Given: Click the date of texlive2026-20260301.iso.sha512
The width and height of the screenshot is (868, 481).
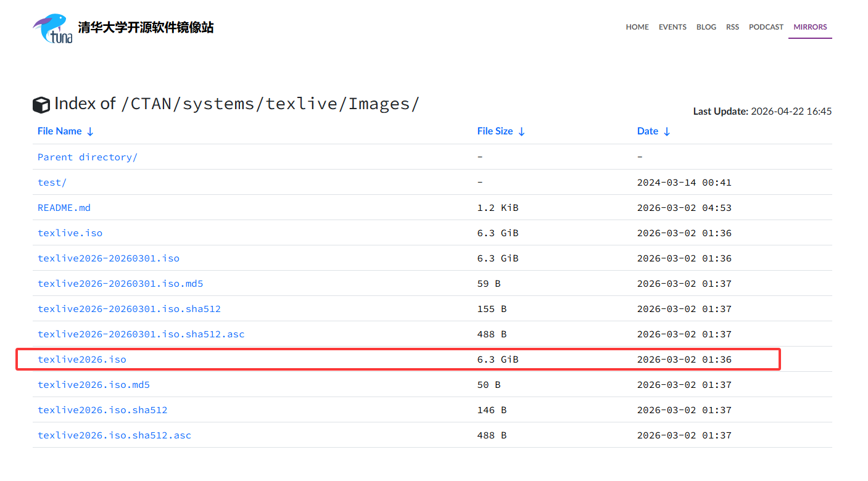Looking at the screenshot, I should [x=684, y=309].
